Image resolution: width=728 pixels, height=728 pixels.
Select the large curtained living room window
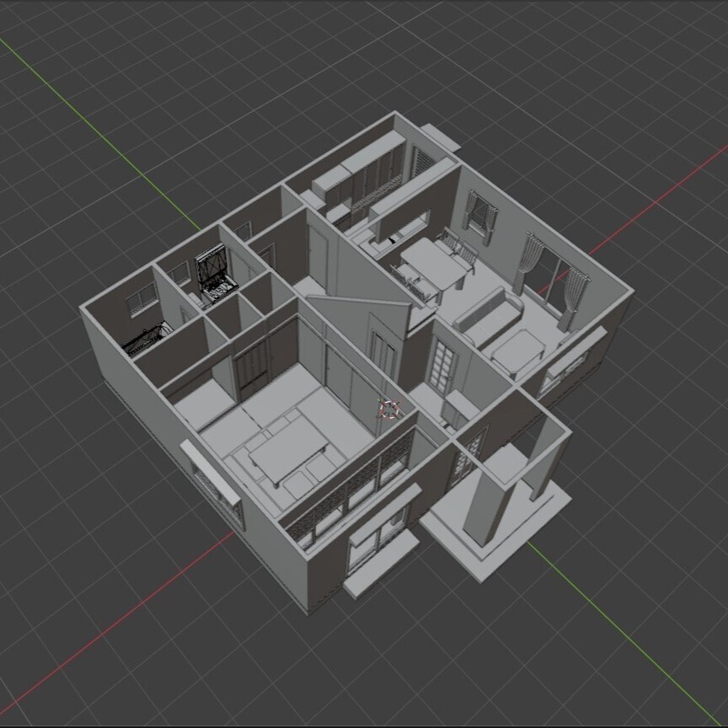click(553, 282)
